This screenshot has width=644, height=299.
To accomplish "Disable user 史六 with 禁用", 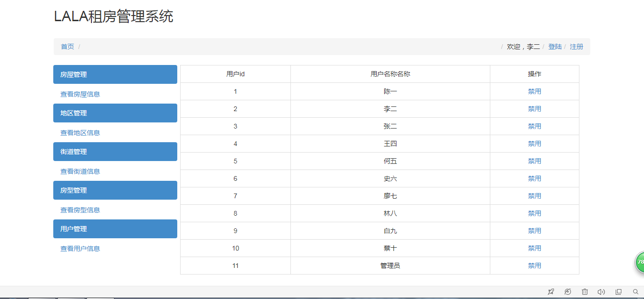I will point(535,178).
